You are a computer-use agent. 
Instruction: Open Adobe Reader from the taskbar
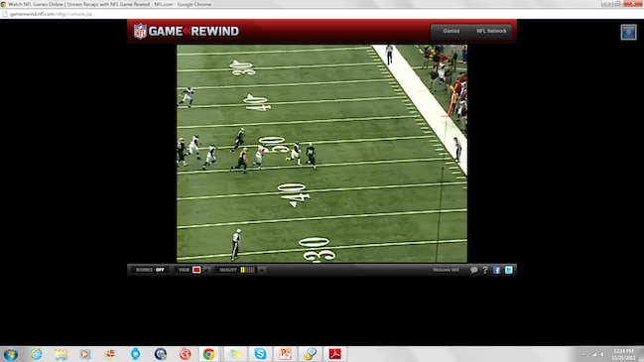(334, 353)
